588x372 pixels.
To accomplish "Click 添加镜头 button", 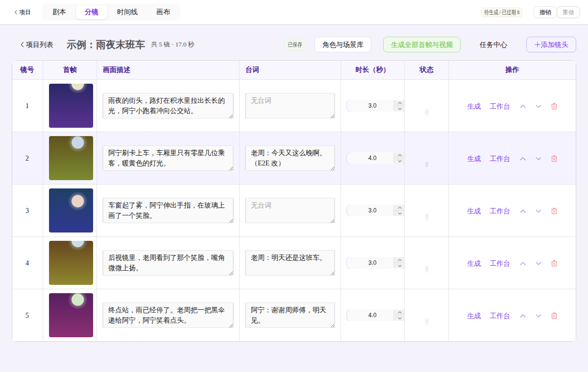I will (551, 45).
